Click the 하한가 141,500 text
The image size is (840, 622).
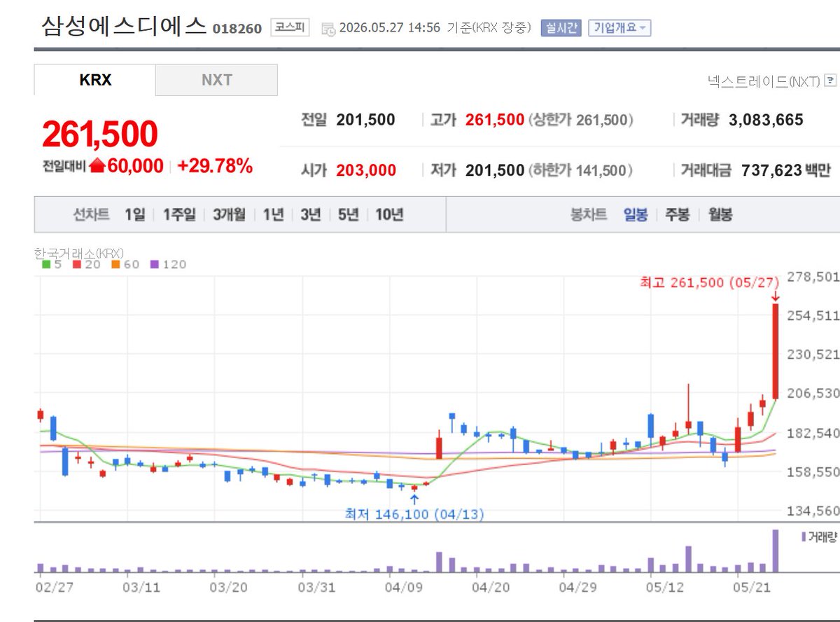point(581,170)
